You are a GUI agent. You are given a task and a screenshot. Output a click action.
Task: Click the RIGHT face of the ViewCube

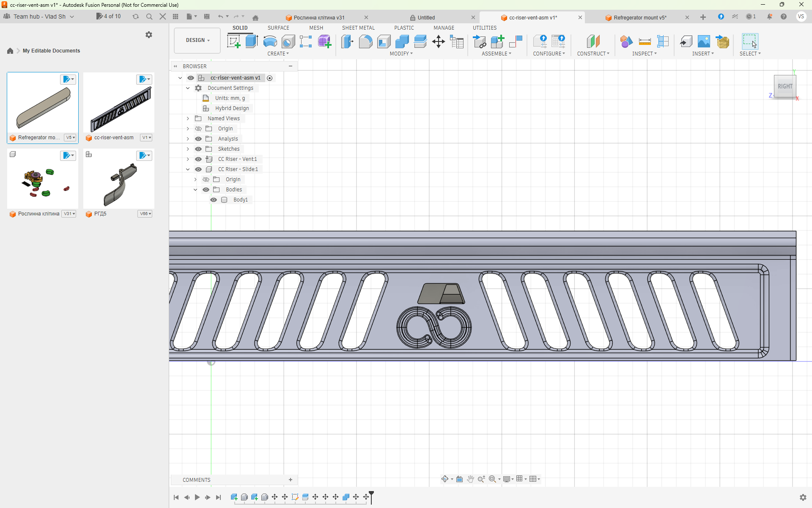[785, 86]
